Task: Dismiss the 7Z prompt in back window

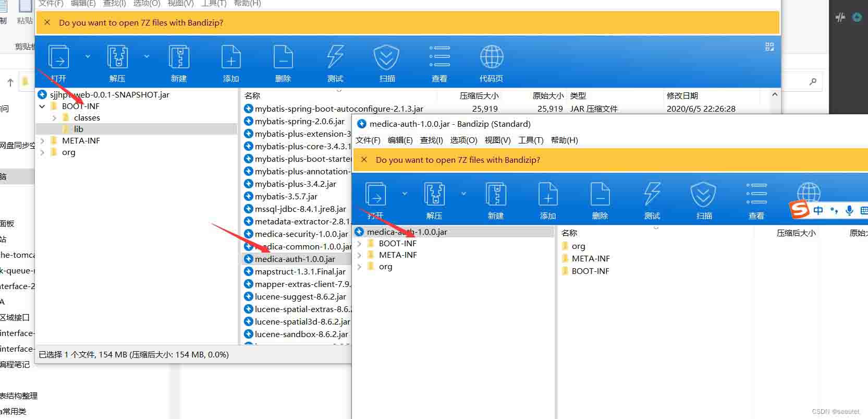Action: click(x=47, y=22)
